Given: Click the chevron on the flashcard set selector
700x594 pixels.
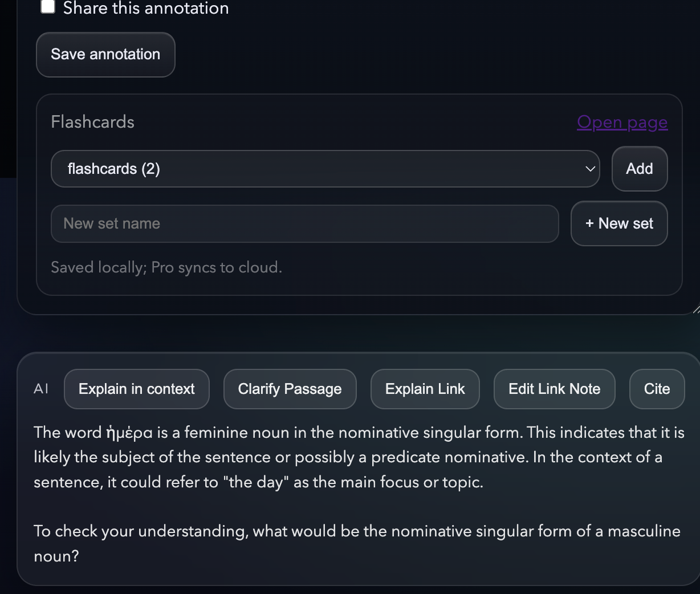Looking at the screenshot, I should [x=590, y=169].
